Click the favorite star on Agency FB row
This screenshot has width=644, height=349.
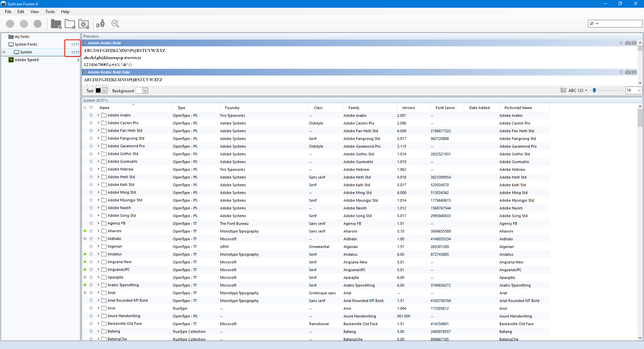pyautogui.click(x=91, y=223)
